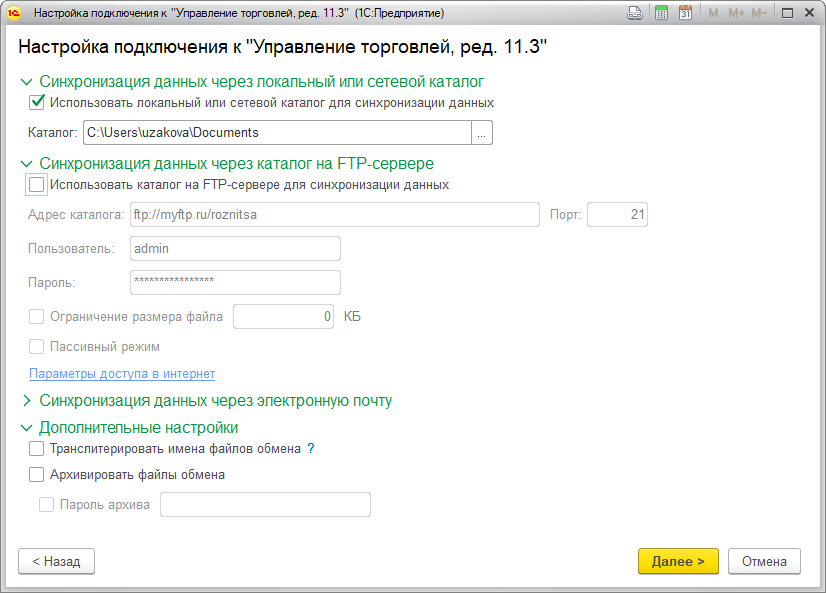Click the M+ memory add button

pyautogui.click(x=736, y=13)
